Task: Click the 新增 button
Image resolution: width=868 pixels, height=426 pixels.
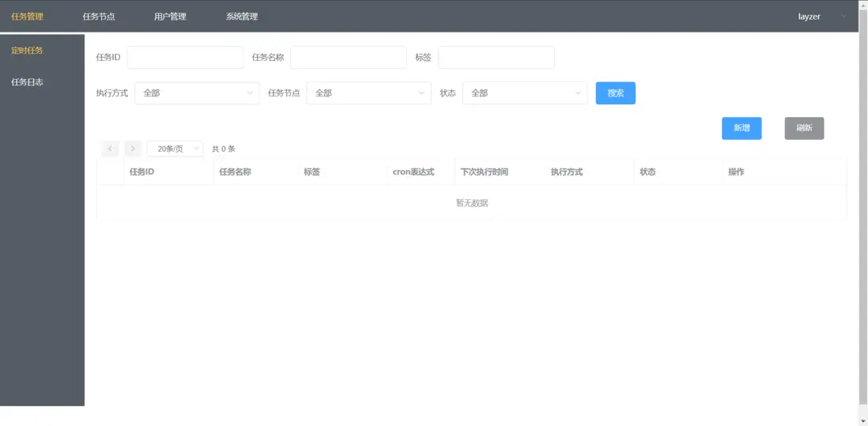Action: tap(742, 128)
